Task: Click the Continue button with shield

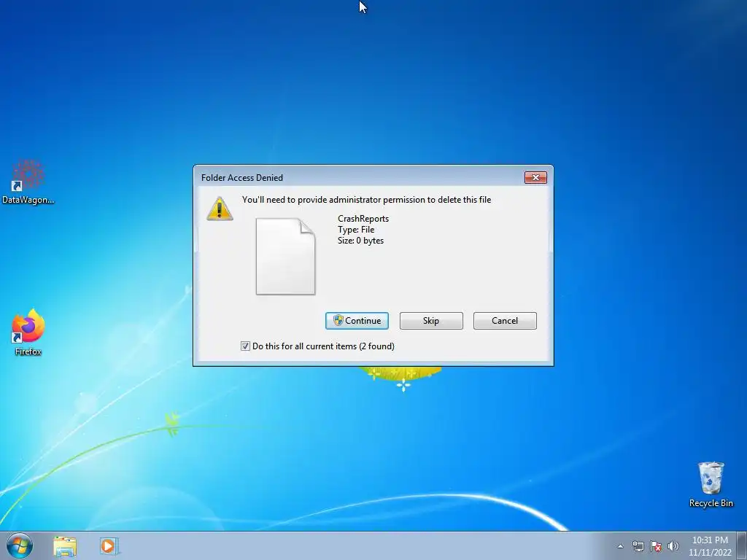Action: point(357,321)
